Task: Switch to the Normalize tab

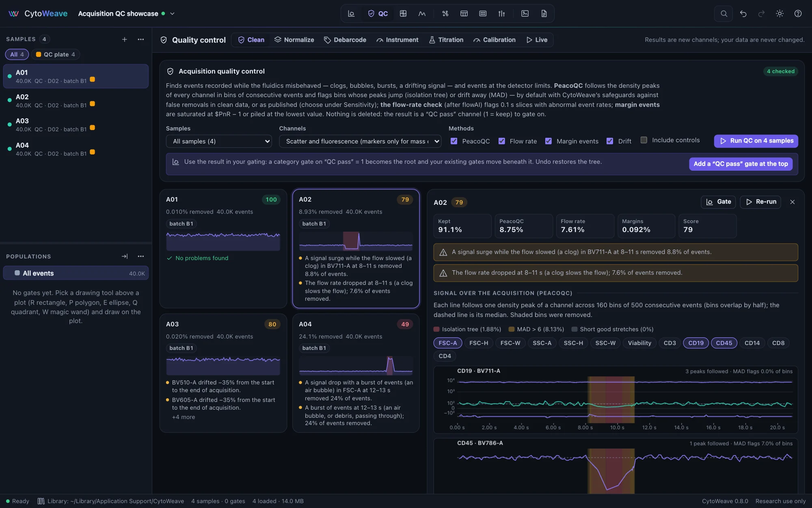Action: click(x=294, y=40)
